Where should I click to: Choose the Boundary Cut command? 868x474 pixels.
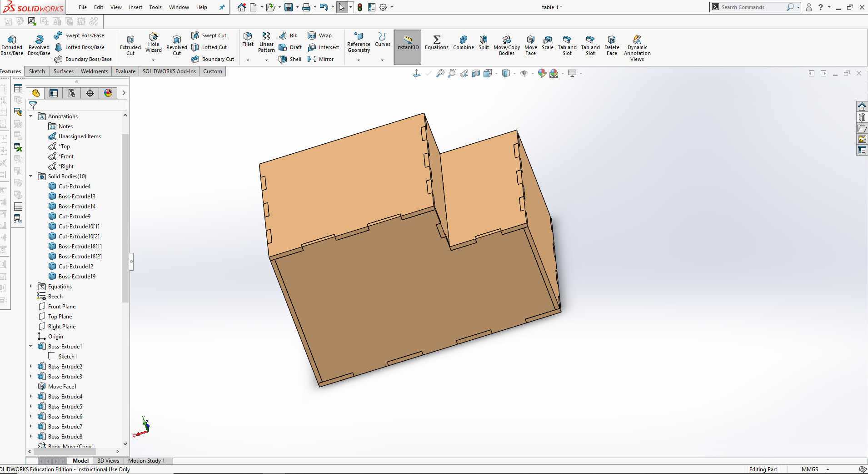(x=213, y=59)
